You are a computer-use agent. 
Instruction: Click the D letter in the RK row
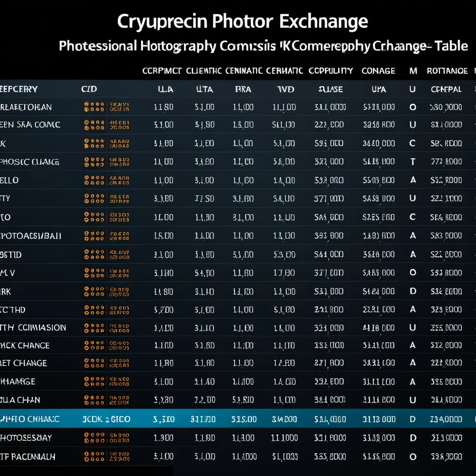413,291
